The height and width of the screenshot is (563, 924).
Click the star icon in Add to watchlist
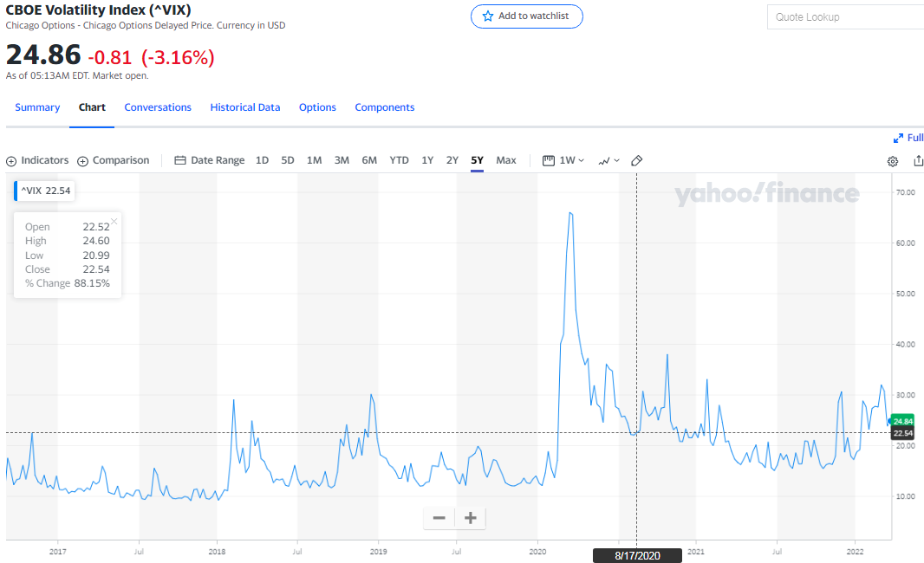(488, 16)
